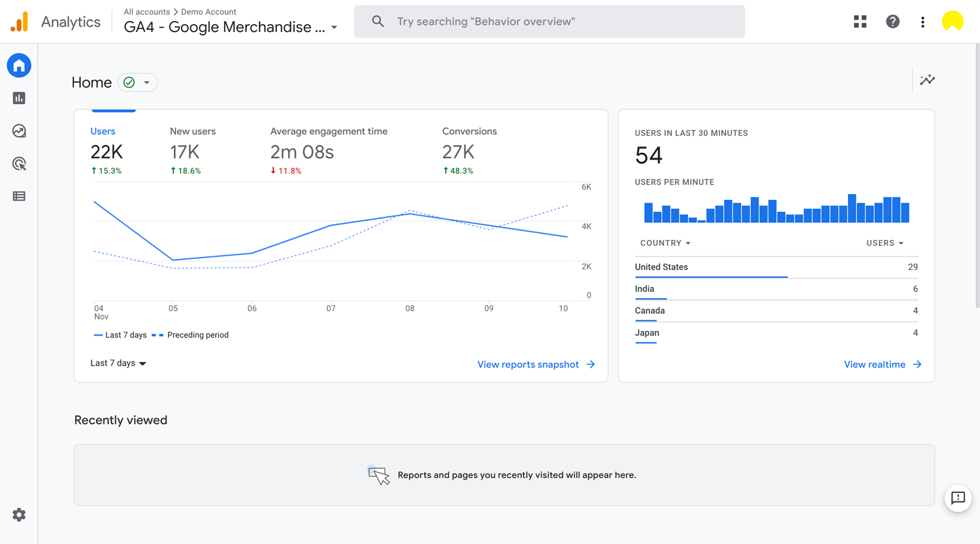Click the green checkmark status icon
The height and width of the screenshot is (544, 980).
pyautogui.click(x=129, y=82)
